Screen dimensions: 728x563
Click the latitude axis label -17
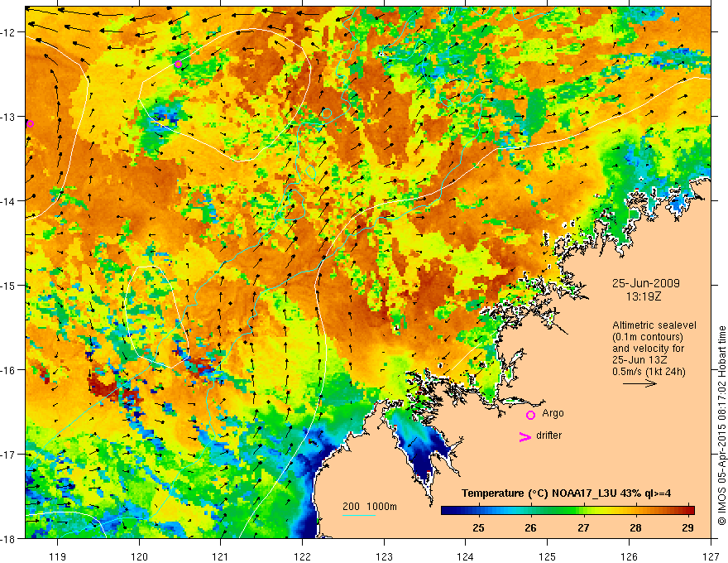[x=10, y=454]
